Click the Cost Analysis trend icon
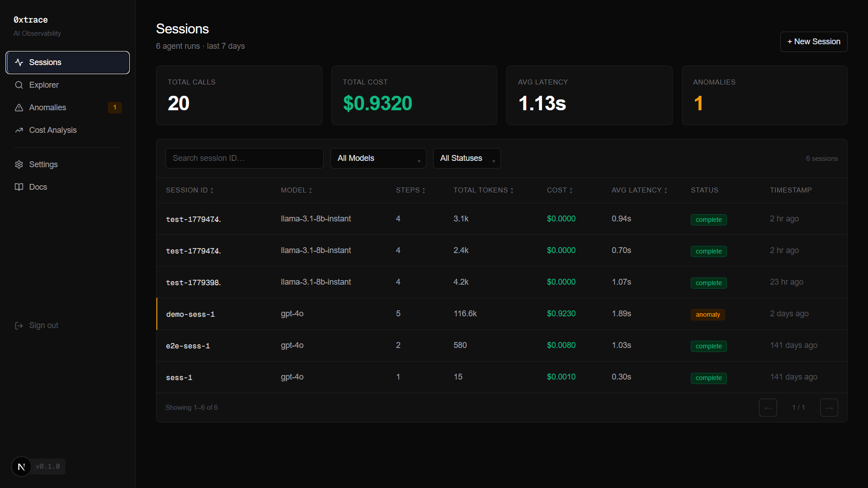Image resolution: width=868 pixels, height=488 pixels. click(x=19, y=130)
